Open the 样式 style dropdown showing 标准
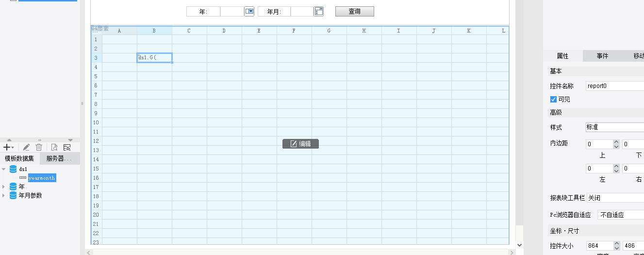Viewport: 644px width, 255px height. 614,127
